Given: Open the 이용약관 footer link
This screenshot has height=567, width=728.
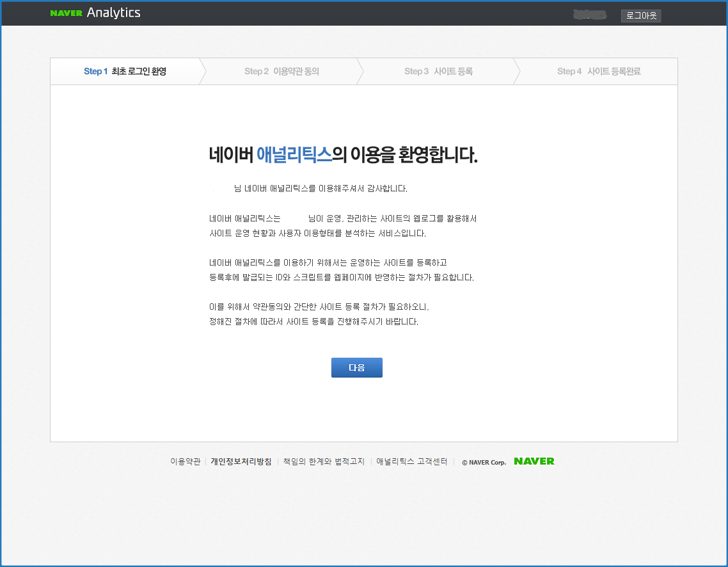Looking at the screenshot, I should pyautogui.click(x=186, y=461).
